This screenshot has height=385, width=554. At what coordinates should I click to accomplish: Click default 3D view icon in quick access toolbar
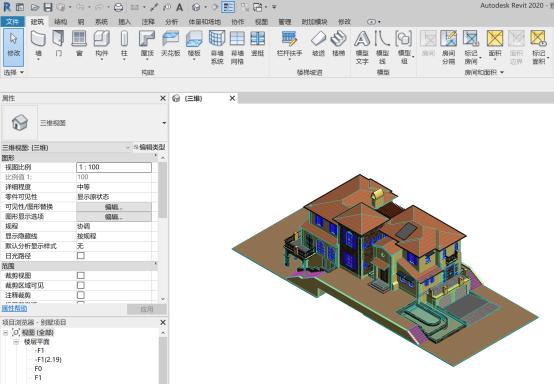click(196, 7)
